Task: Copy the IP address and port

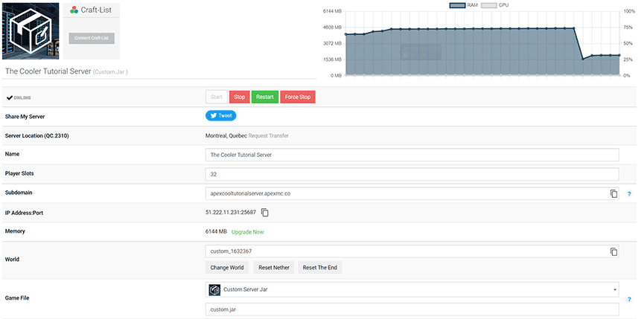Action: tap(264, 213)
